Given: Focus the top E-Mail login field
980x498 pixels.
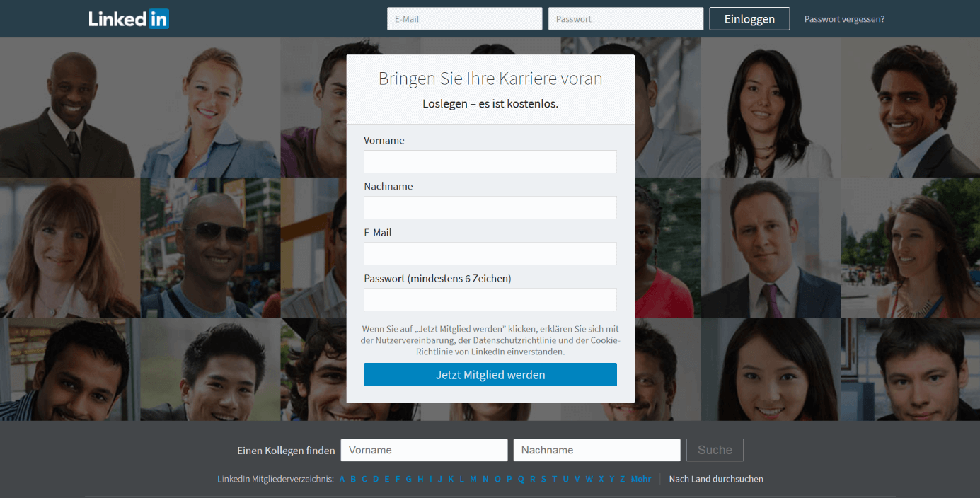Looking at the screenshot, I should (465, 19).
